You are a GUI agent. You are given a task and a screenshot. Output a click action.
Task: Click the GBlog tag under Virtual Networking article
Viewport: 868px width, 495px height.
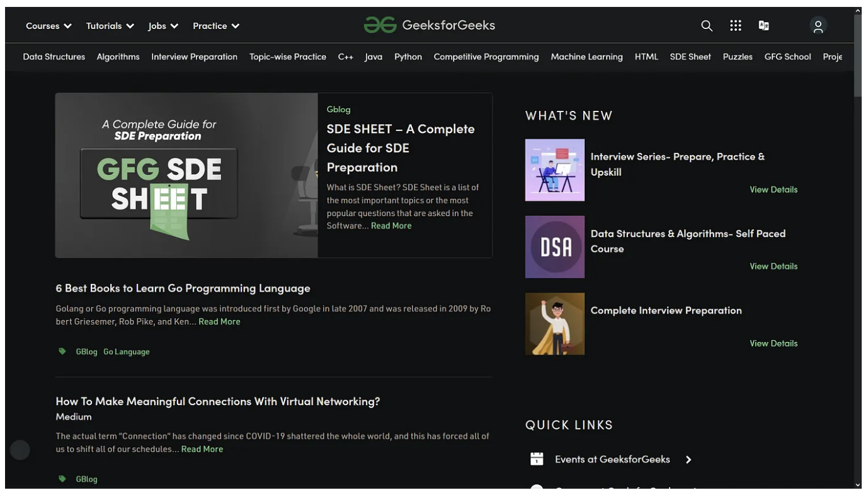pyautogui.click(x=86, y=479)
